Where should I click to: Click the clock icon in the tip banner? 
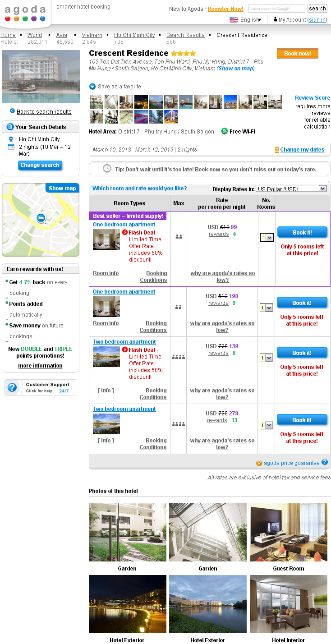coord(107,169)
